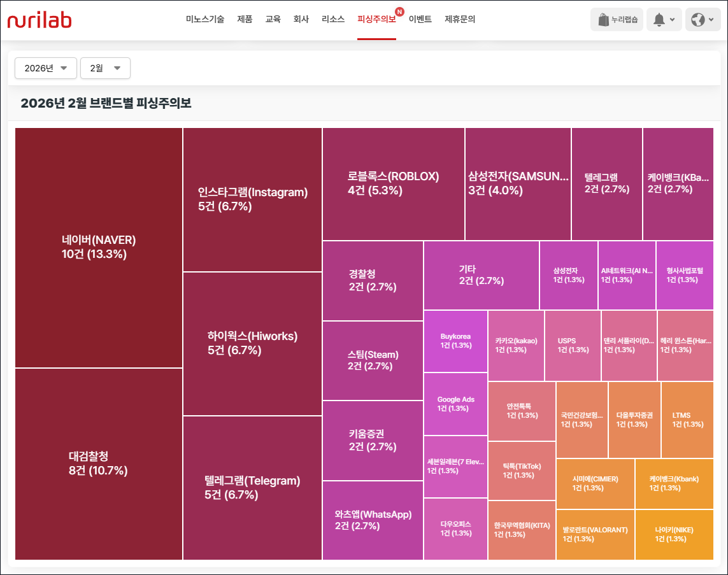Click the 헤리 윈스톤 1건 block

685,346
